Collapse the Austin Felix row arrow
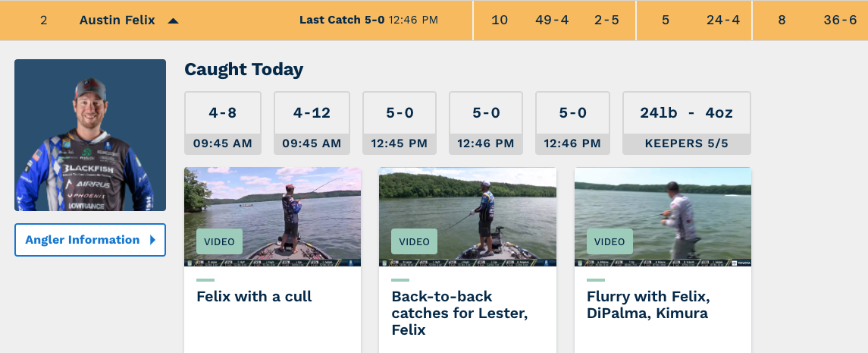This screenshot has width=868, height=353. (173, 21)
